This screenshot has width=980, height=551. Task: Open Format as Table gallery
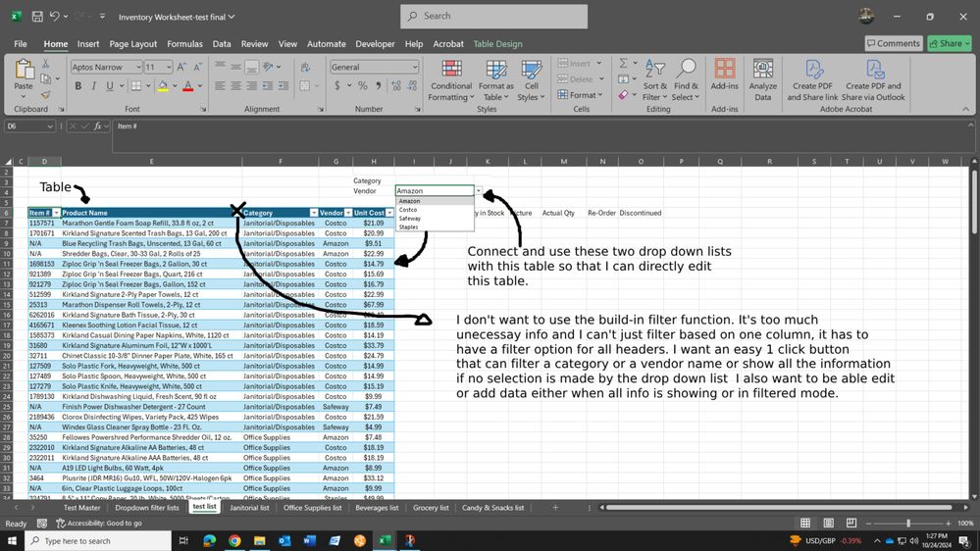(495, 80)
